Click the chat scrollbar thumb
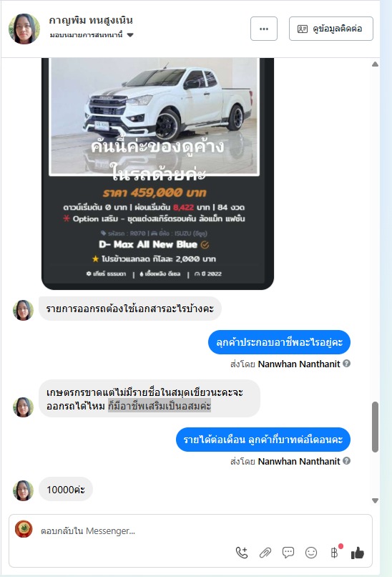392x577 pixels. point(375,427)
